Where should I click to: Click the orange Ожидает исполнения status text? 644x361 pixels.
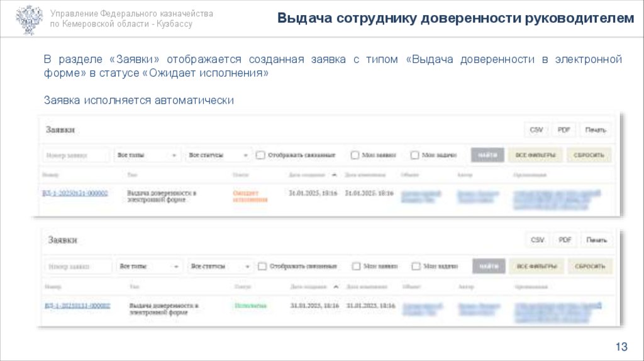click(250, 196)
